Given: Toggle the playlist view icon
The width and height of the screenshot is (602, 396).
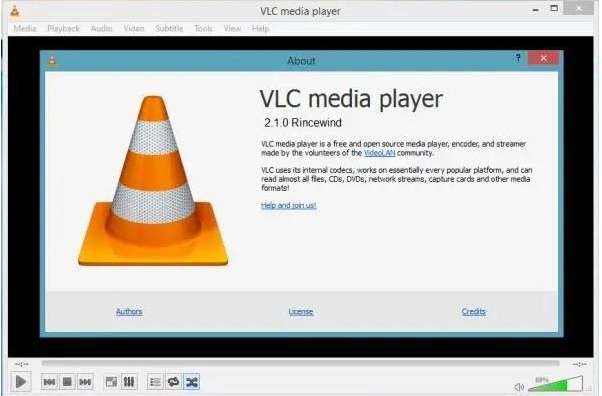Looking at the screenshot, I should [x=155, y=382].
